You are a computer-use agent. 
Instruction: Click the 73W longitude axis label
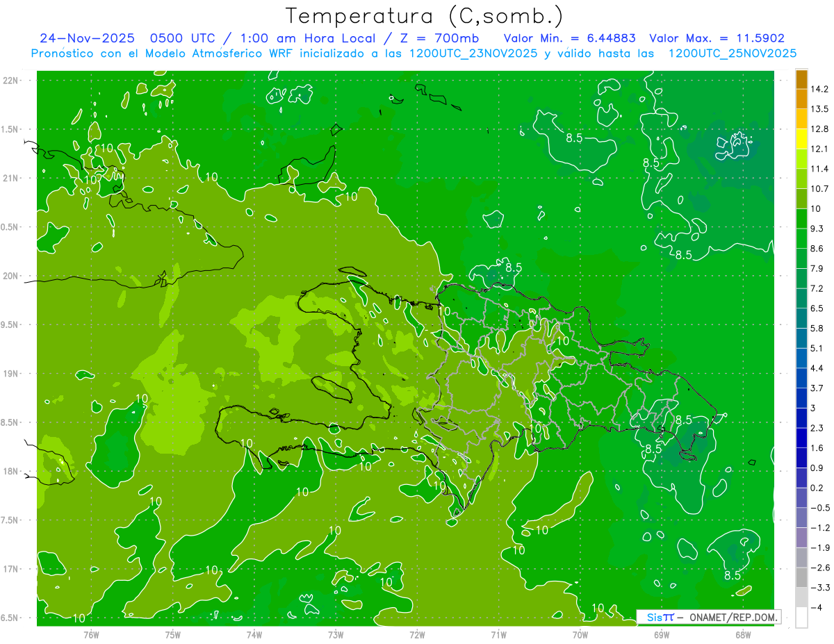pyautogui.click(x=336, y=634)
